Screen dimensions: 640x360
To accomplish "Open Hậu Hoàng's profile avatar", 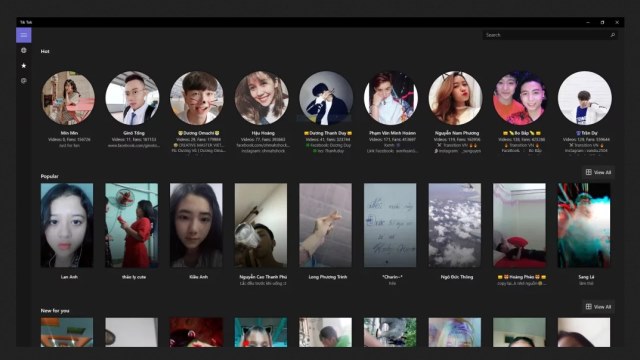I will [x=262, y=98].
